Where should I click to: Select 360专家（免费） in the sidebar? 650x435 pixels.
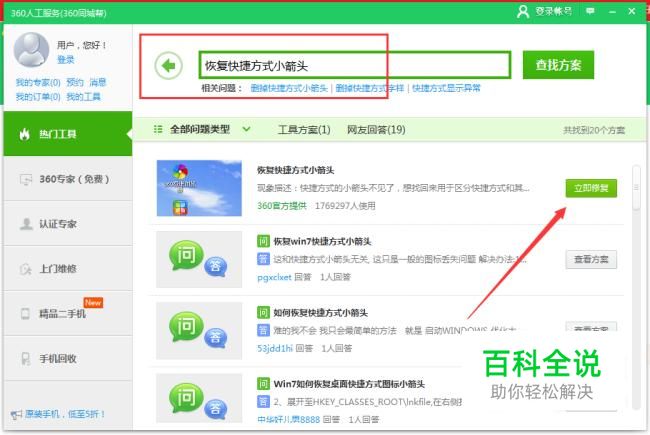68,179
